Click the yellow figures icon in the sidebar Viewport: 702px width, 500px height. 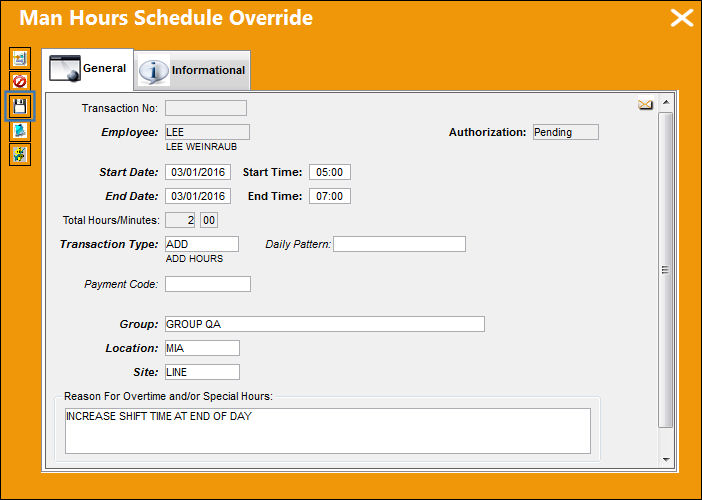[20, 154]
